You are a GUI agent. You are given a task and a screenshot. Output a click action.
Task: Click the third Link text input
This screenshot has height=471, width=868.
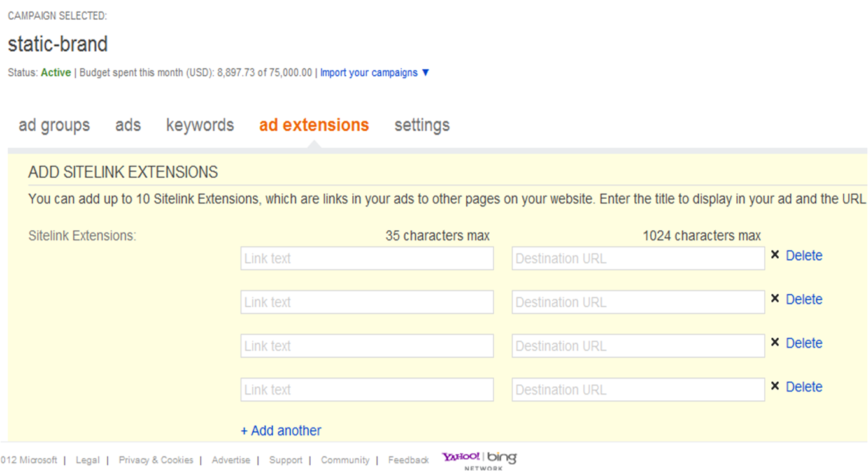click(x=367, y=346)
